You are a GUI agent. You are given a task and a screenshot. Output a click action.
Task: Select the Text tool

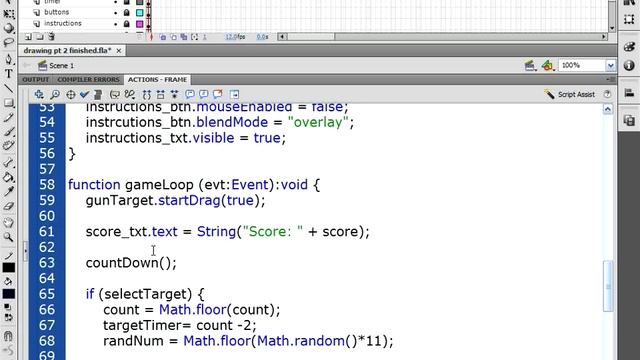coord(9,74)
